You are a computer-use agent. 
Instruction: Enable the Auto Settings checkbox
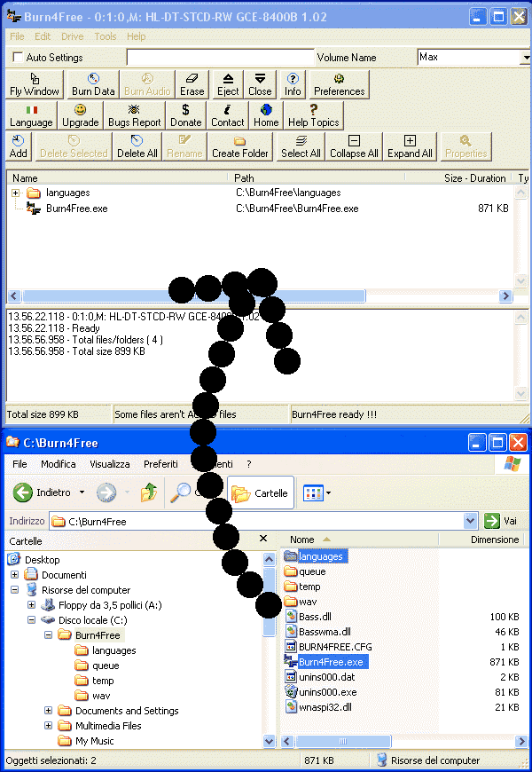coord(18,58)
